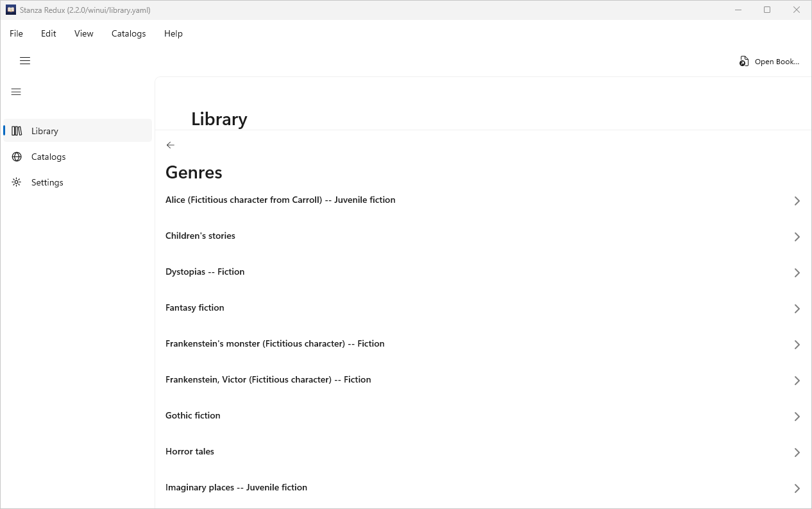Click the Settings gear icon
This screenshot has height=509, width=812.
[17, 182]
